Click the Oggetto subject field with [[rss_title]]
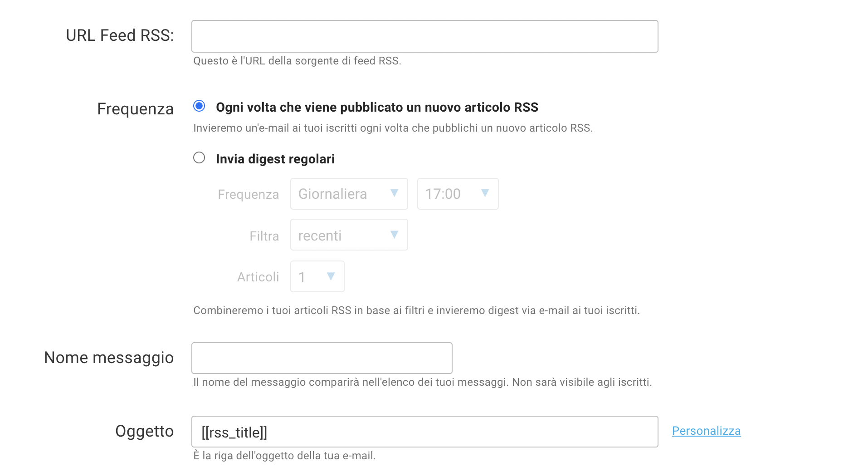Viewport: 868px width, 472px height. click(424, 432)
